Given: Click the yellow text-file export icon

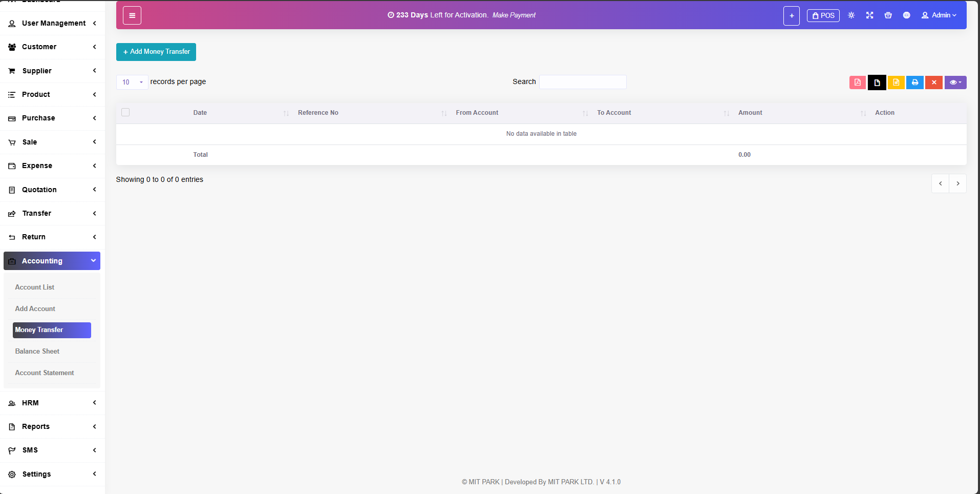Looking at the screenshot, I should (x=896, y=83).
